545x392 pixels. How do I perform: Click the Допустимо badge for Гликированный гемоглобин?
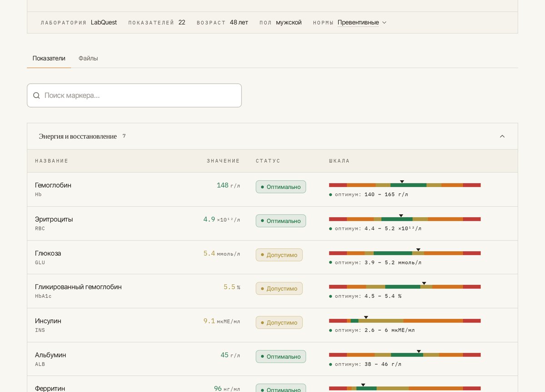click(x=279, y=288)
